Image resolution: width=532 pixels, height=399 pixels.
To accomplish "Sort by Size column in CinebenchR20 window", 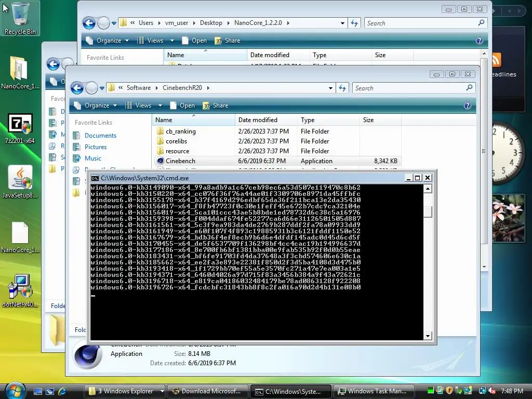I will [380, 120].
